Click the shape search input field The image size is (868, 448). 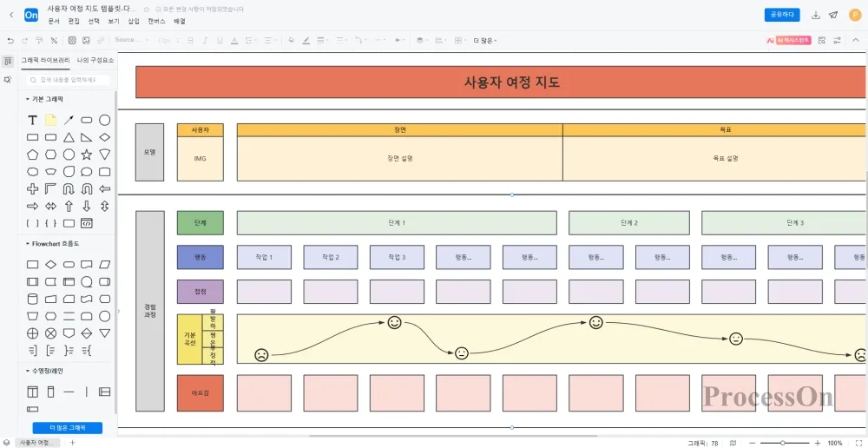tap(69, 80)
